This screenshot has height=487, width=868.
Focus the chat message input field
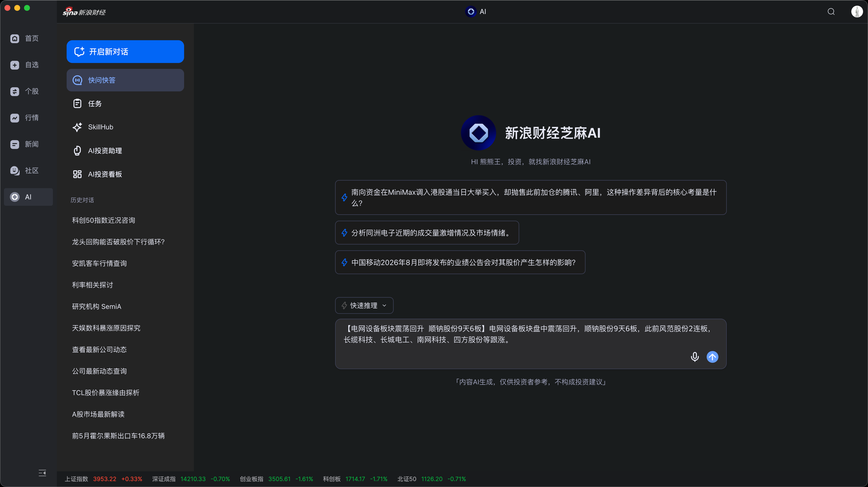(531, 344)
